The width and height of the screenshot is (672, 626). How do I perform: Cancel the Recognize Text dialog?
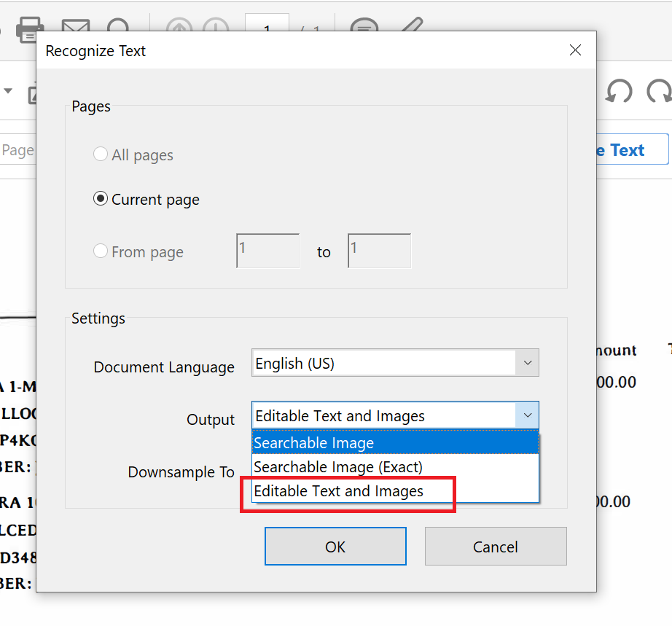495,547
